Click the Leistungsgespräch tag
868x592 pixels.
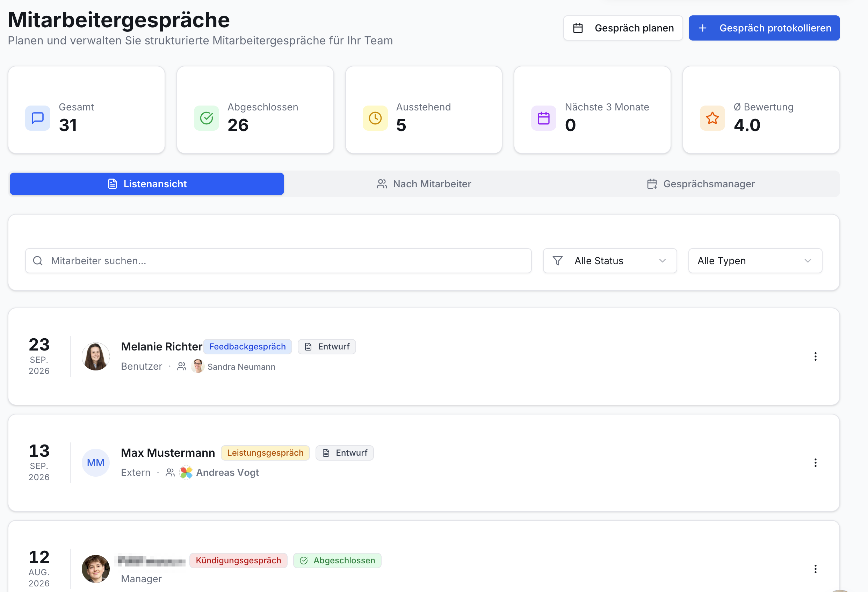click(265, 453)
